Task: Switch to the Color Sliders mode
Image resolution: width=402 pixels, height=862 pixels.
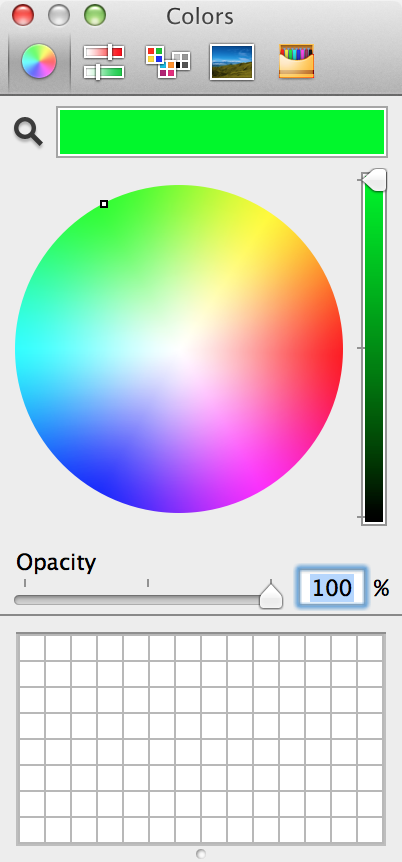Action: 104,62
